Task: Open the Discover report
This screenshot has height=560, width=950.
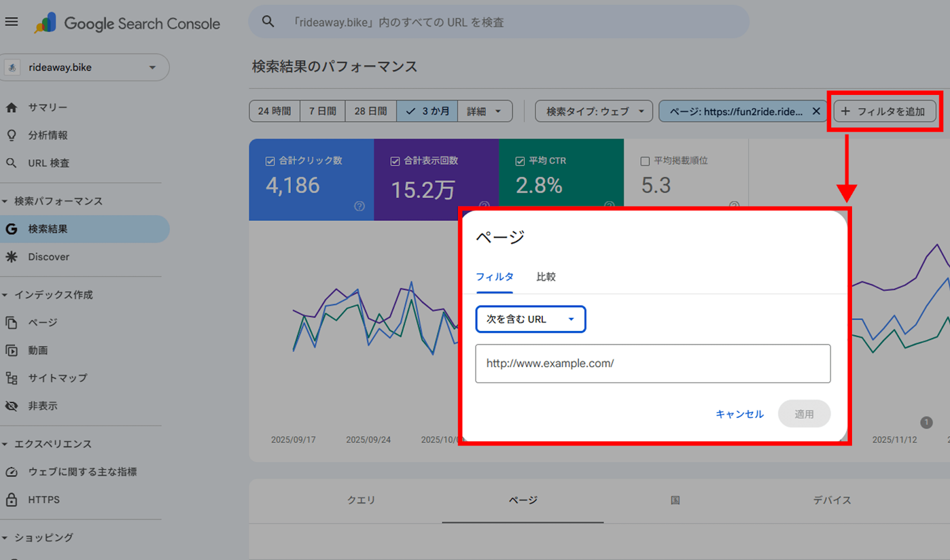Action: [x=48, y=256]
